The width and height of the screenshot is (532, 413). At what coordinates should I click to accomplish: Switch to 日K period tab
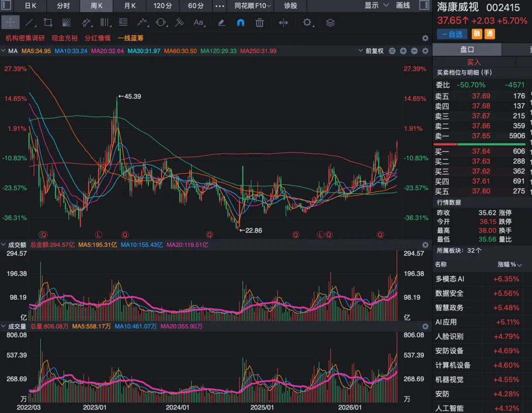click(x=30, y=5)
